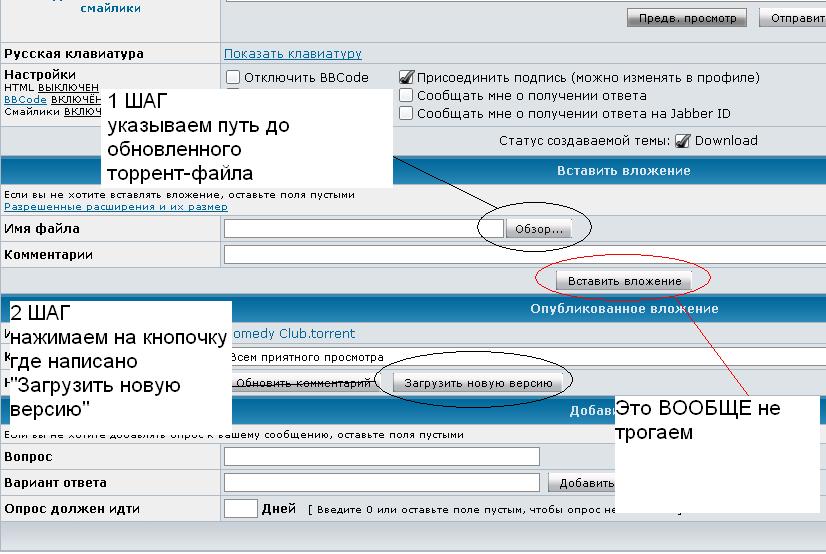Click the poll duration 'Дней' input box
Screen dimensions: 826x554
pos(241,509)
